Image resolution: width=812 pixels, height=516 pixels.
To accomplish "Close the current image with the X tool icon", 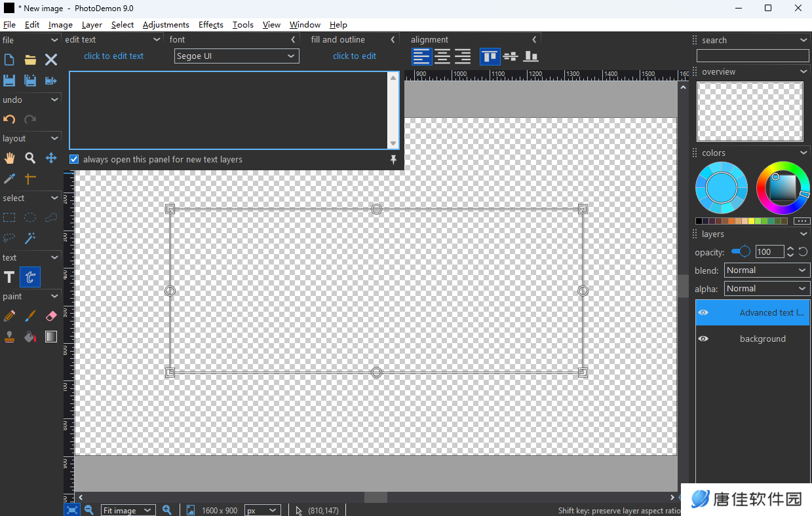I will 51,60.
